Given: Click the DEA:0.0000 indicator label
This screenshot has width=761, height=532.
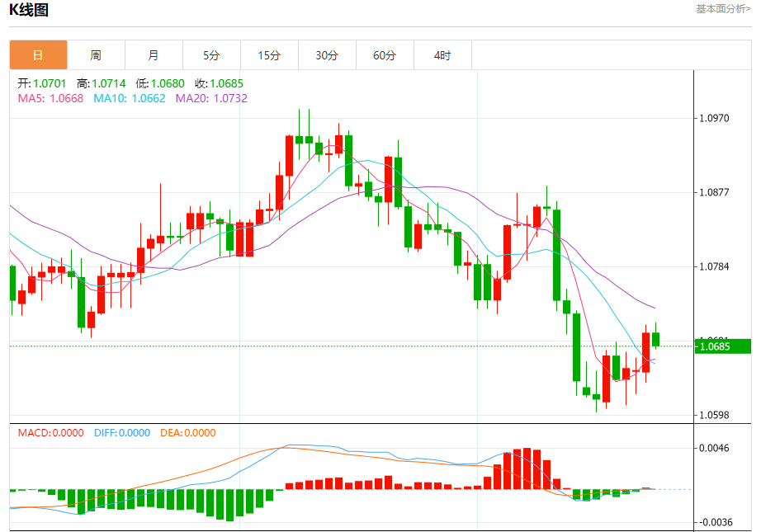Looking at the screenshot, I should (188, 432).
